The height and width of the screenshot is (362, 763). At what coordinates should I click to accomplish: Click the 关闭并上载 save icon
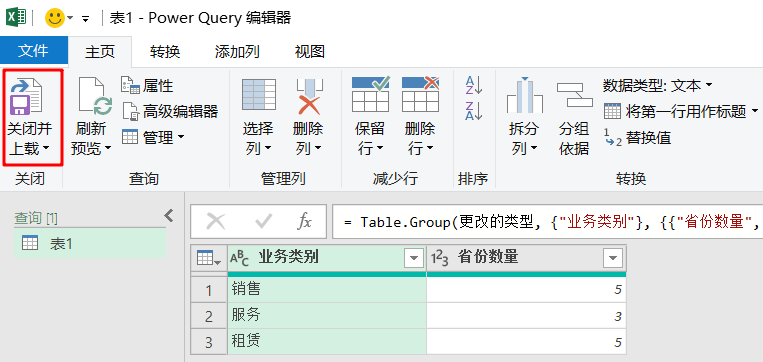pyautogui.click(x=27, y=97)
